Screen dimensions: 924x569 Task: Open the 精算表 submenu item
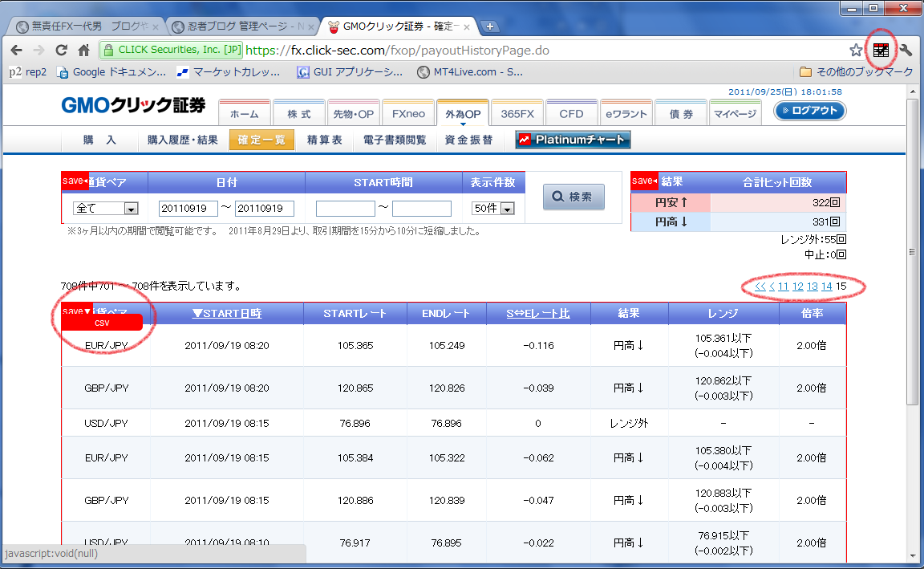tap(325, 140)
